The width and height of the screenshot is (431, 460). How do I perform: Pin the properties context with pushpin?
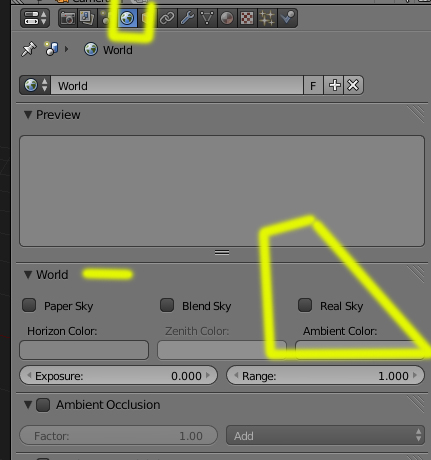tap(29, 49)
